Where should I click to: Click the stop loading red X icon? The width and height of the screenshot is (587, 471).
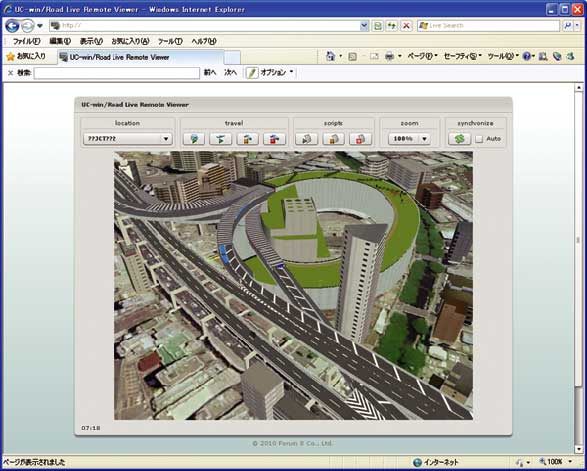(x=406, y=25)
